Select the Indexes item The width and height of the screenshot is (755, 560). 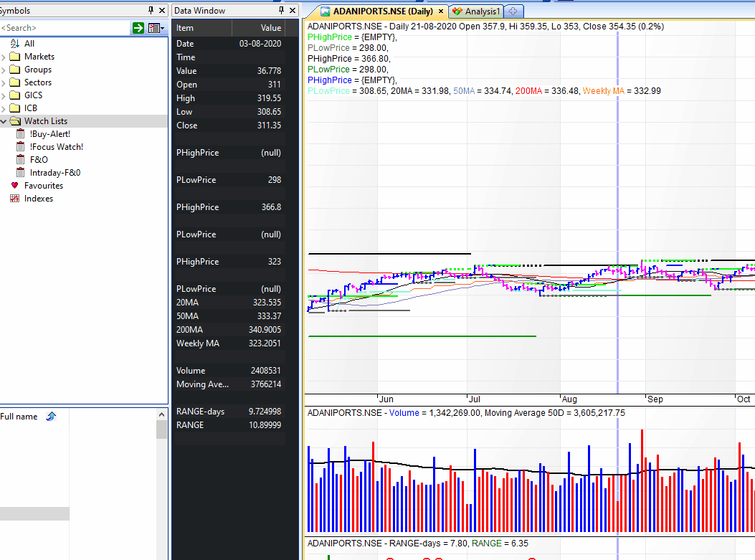[x=39, y=199]
